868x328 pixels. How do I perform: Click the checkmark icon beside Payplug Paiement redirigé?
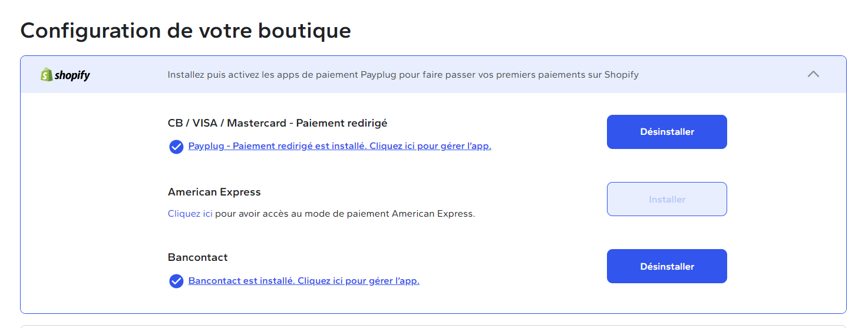176,147
